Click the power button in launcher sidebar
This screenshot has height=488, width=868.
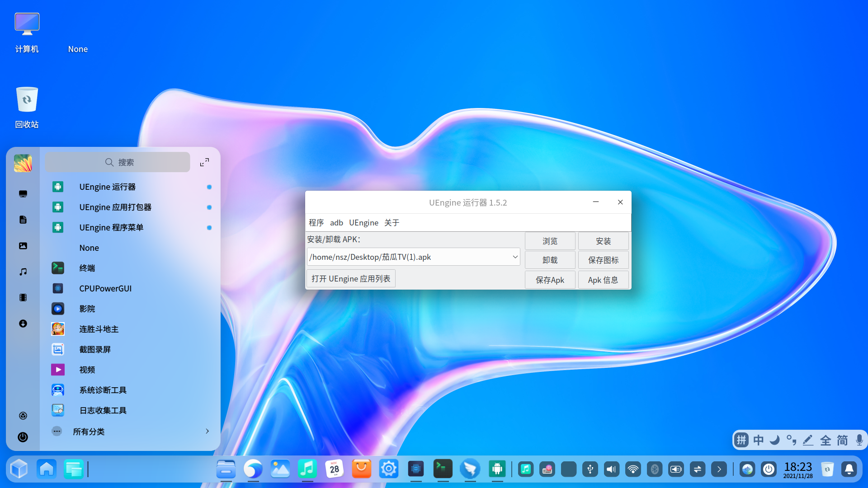point(23,437)
